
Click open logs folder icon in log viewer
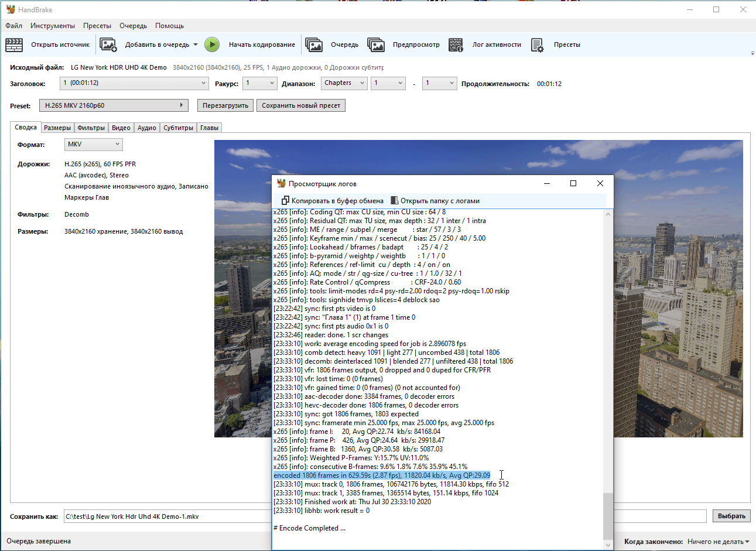(x=394, y=201)
